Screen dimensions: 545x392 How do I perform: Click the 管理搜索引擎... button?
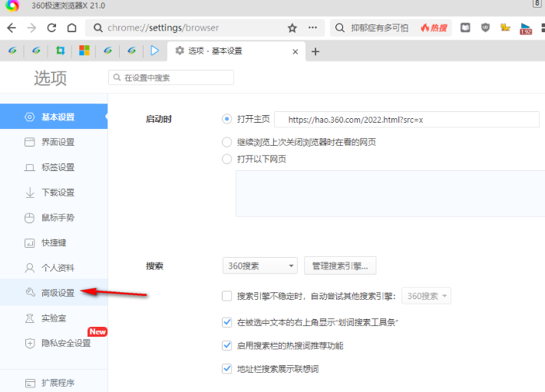(340, 266)
